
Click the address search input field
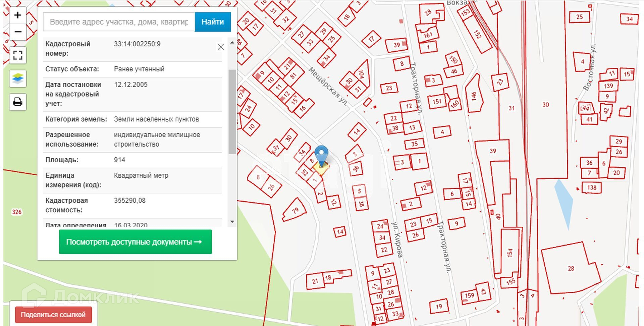pyautogui.click(x=119, y=22)
